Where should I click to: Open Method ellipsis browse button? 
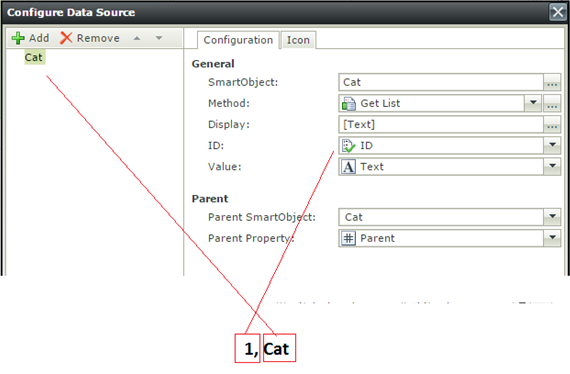(x=552, y=104)
